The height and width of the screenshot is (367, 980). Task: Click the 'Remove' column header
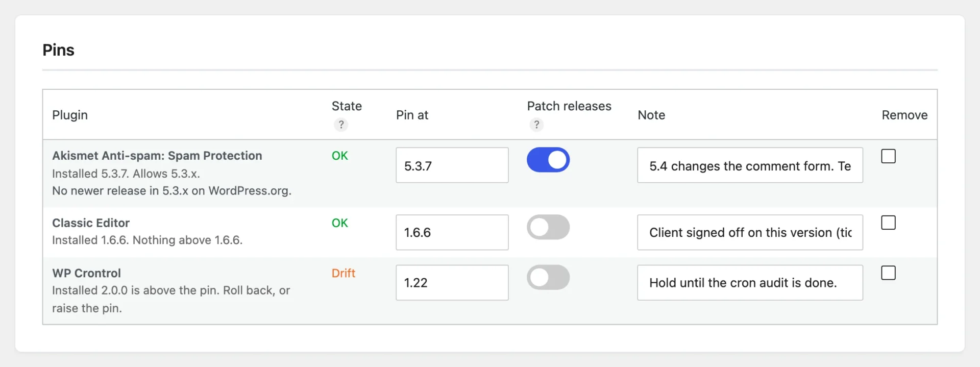click(x=904, y=115)
